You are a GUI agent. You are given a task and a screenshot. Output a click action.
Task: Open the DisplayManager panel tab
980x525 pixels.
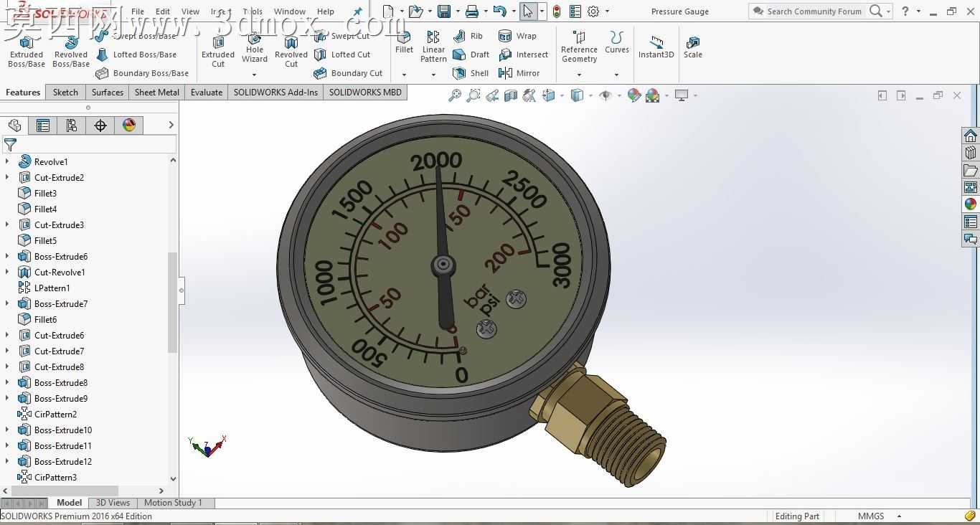click(x=129, y=126)
